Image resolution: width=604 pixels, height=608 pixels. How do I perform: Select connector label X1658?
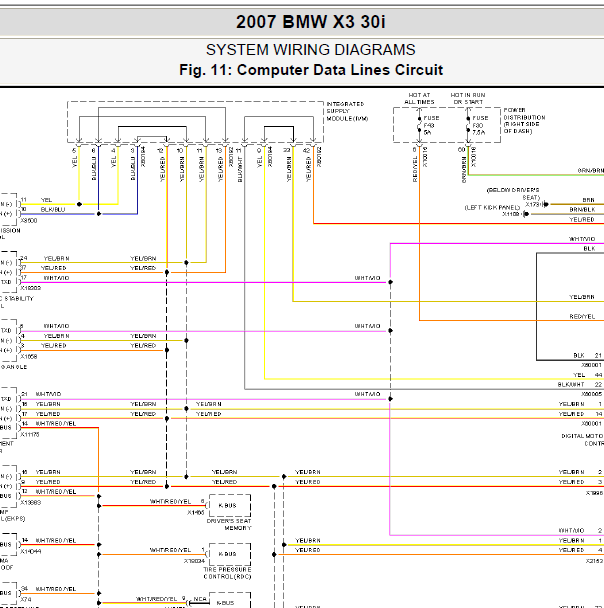coord(29,356)
